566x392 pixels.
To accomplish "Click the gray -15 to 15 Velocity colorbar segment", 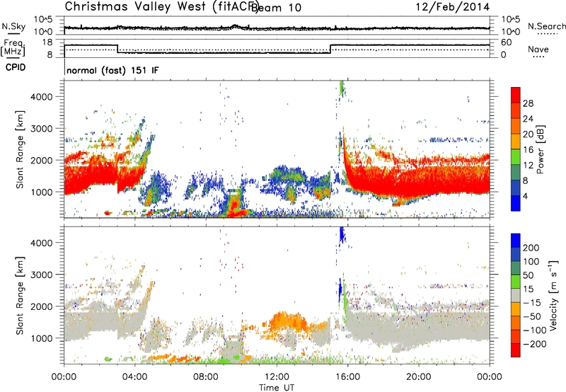I will pyautogui.click(x=516, y=295).
